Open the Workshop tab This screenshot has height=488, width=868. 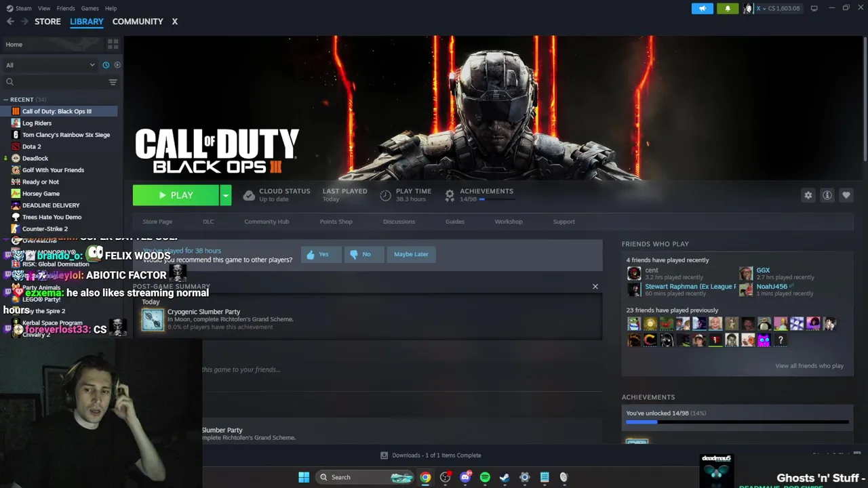click(509, 222)
